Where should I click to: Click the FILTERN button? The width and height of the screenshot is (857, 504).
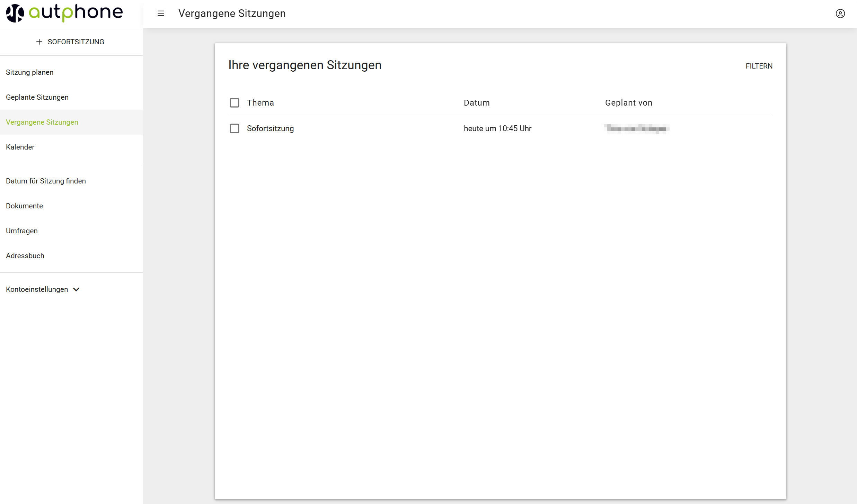759,66
